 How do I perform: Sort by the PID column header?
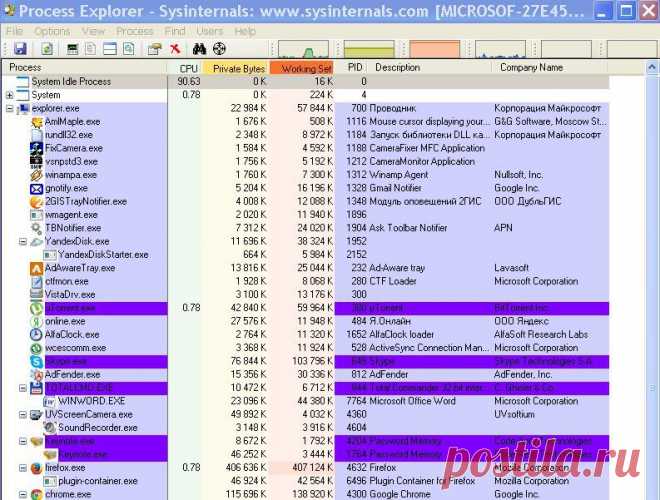pyautogui.click(x=353, y=68)
